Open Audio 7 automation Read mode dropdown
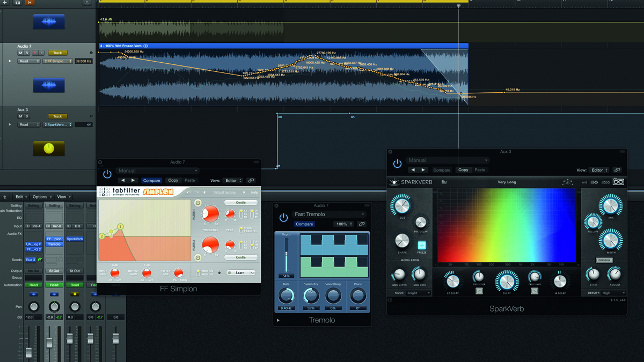Screen dimensions: 644x362 pos(29,61)
